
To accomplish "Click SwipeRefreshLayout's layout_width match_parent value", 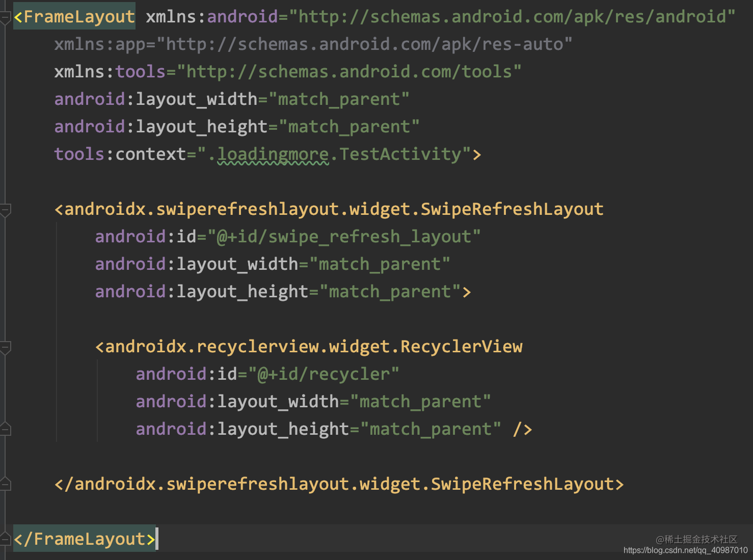I will [x=380, y=264].
